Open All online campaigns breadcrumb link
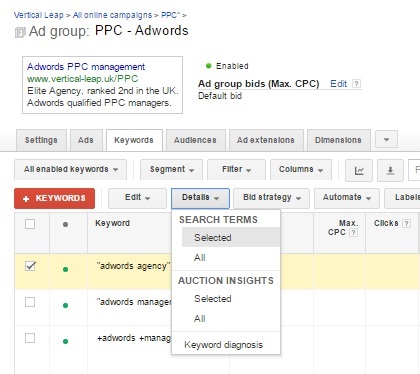 pos(112,15)
